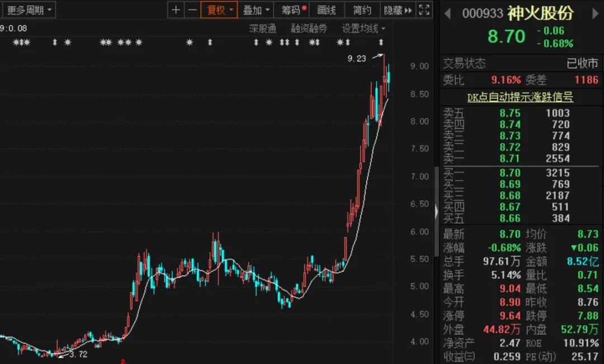The height and width of the screenshot is (364, 604).
Task: Toggle the 筹码 chip distribution view
Action: click(x=294, y=10)
